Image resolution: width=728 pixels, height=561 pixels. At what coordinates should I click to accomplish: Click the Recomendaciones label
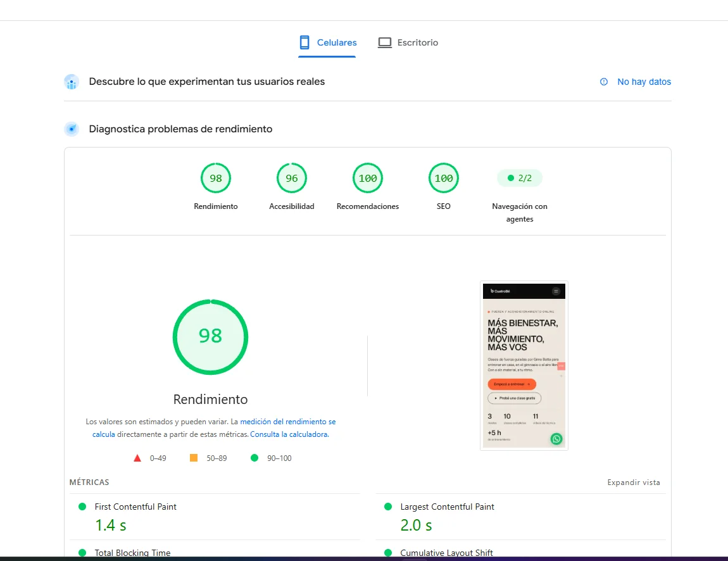(368, 206)
